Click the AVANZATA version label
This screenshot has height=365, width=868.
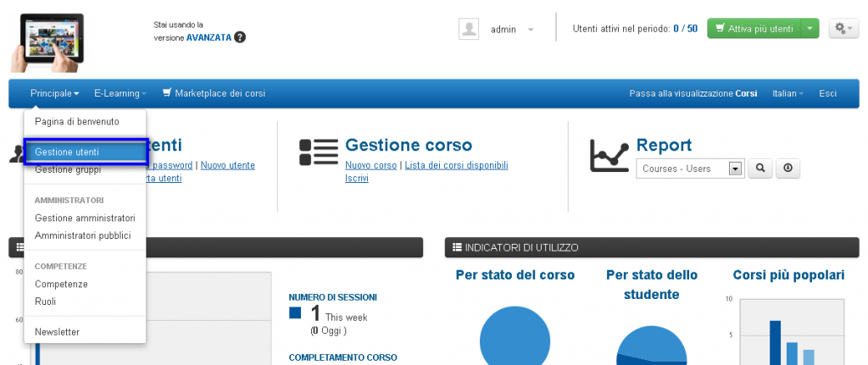coord(209,38)
